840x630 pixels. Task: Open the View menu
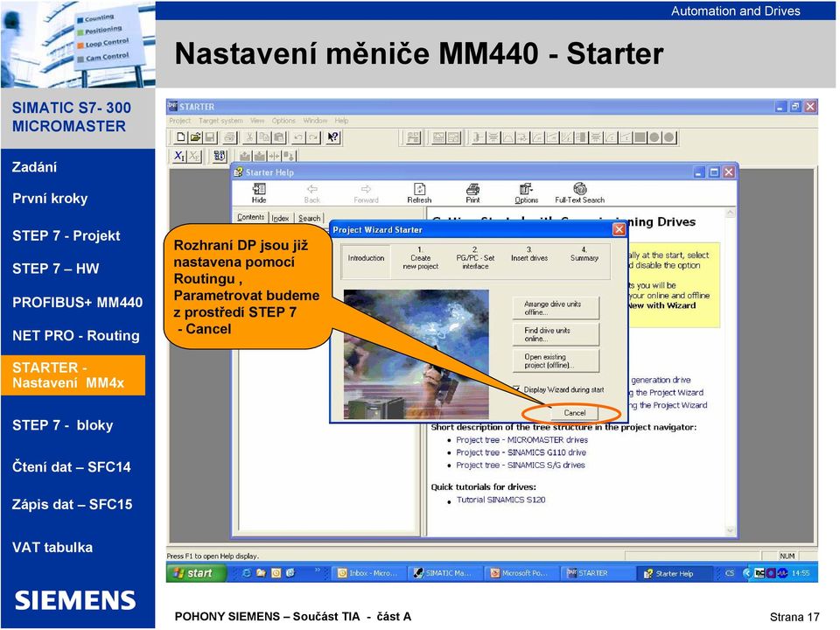(x=257, y=121)
